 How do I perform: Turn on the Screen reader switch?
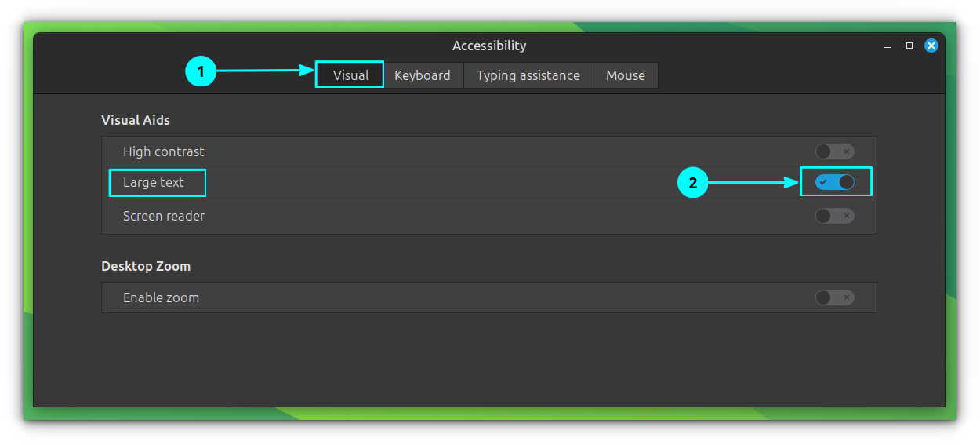click(x=834, y=216)
